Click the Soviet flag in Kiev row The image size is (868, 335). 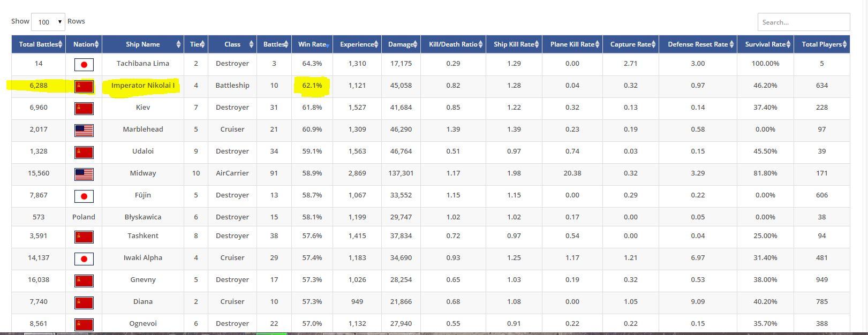(x=84, y=109)
